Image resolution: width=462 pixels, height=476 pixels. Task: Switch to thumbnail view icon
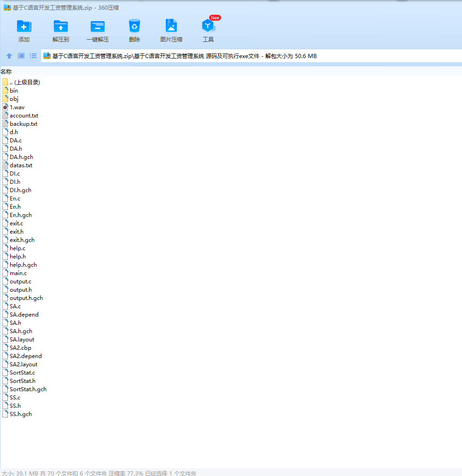(x=21, y=56)
